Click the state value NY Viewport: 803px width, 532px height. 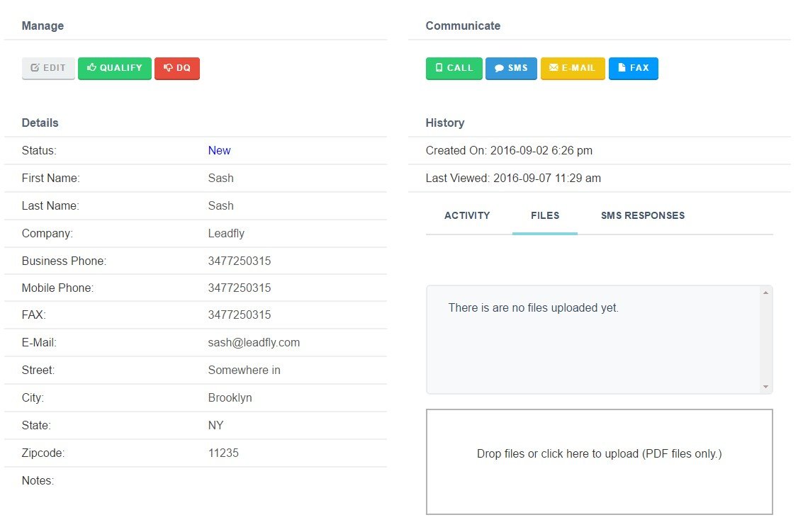(215, 426)
